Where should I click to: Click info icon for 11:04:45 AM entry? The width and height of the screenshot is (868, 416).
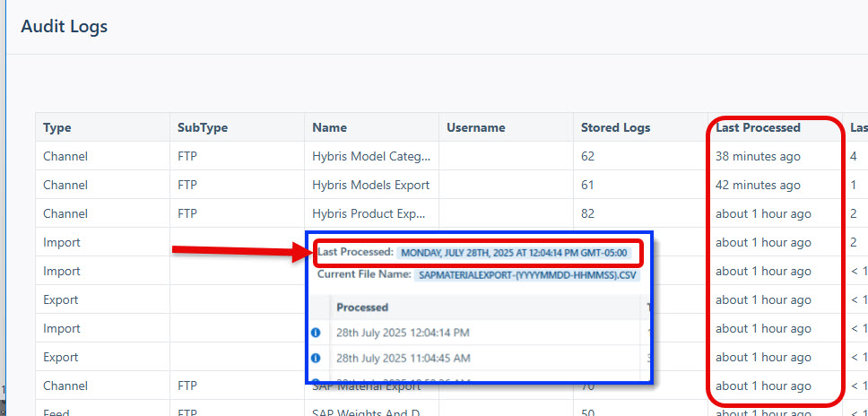pos(316,358)
